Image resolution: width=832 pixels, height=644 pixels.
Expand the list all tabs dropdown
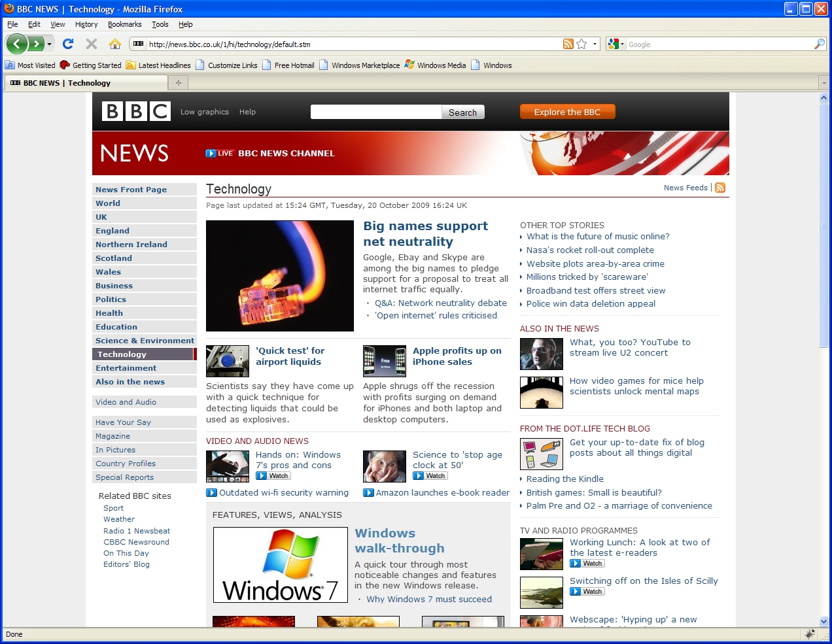[823, 83]
